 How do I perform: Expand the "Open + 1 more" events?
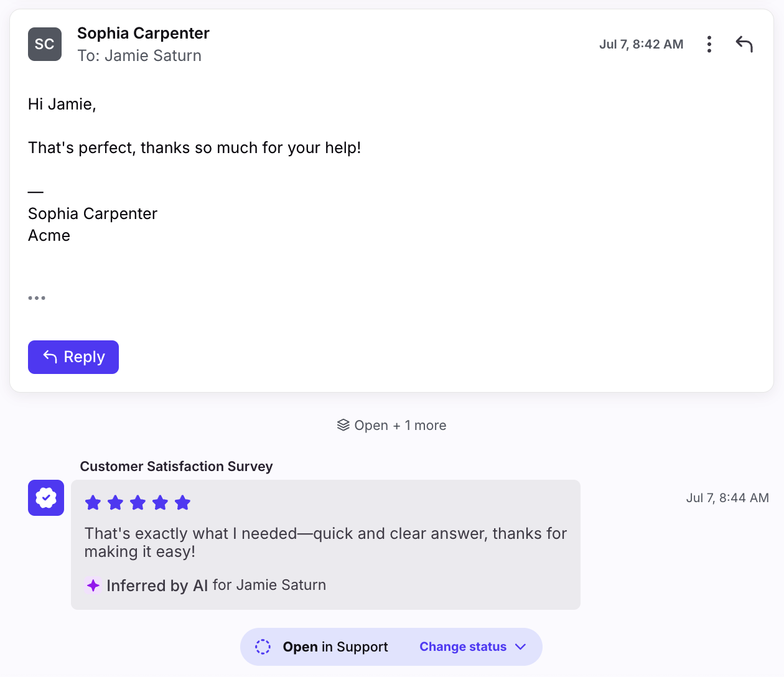click(392, 426)
